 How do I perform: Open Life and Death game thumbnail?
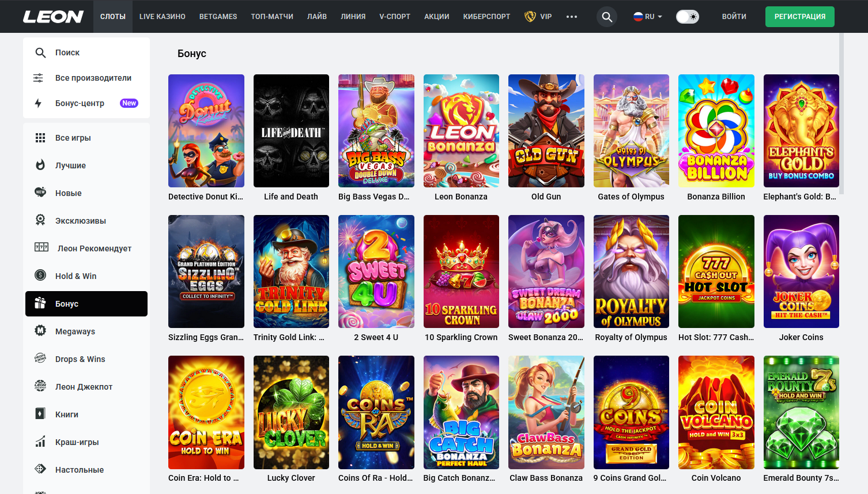pyautogui.click(x=291, y=131)
